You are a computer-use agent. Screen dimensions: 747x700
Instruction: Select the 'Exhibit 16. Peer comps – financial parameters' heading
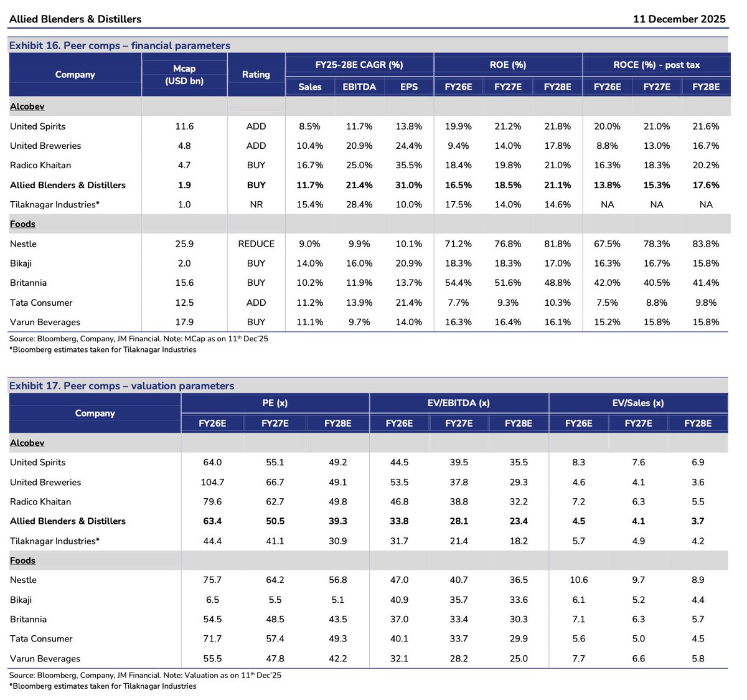click(120, 45)
